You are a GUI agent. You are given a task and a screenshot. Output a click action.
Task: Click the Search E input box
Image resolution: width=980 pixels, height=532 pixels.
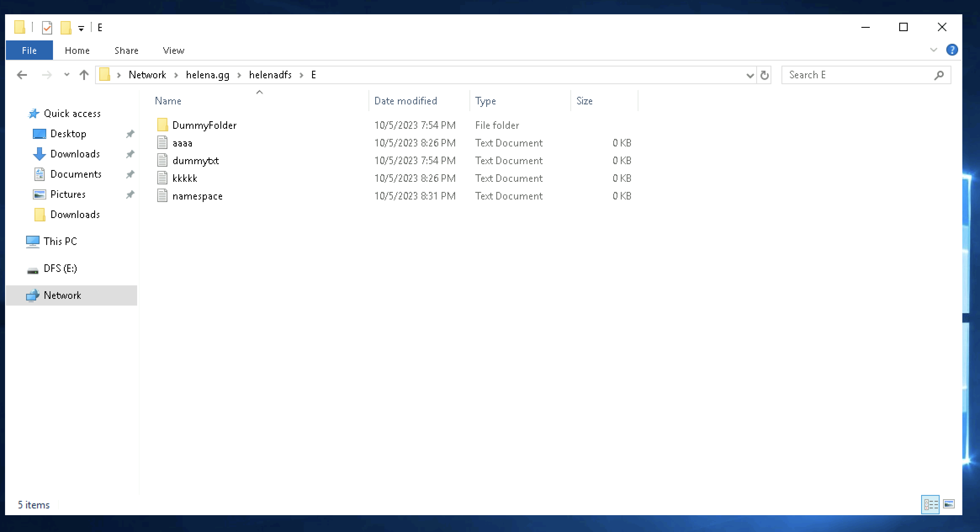tap(858, 75)
